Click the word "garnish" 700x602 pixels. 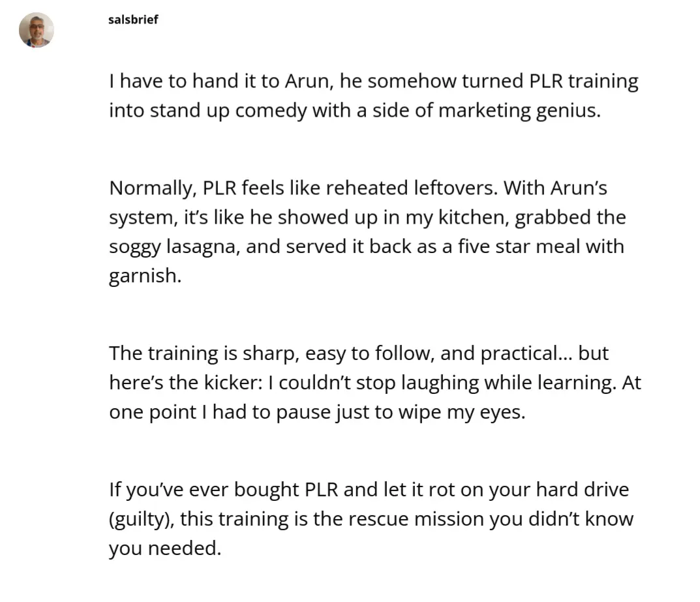[144, 275]
